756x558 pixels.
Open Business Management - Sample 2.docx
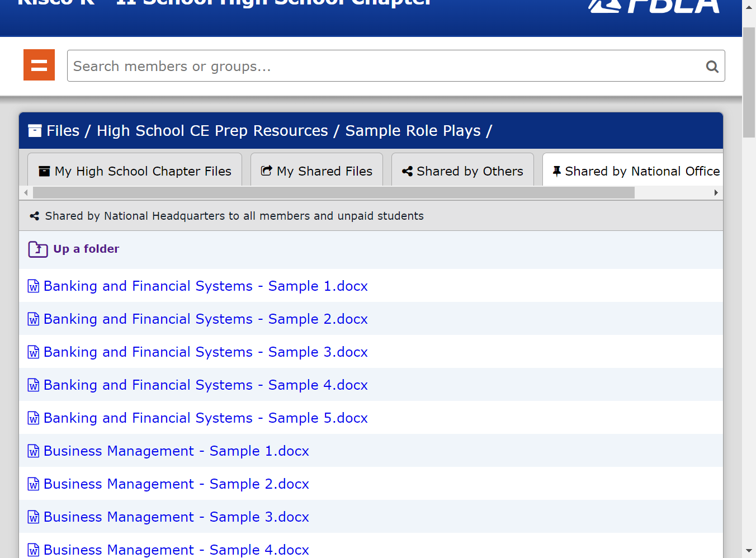tap(176, 484)
